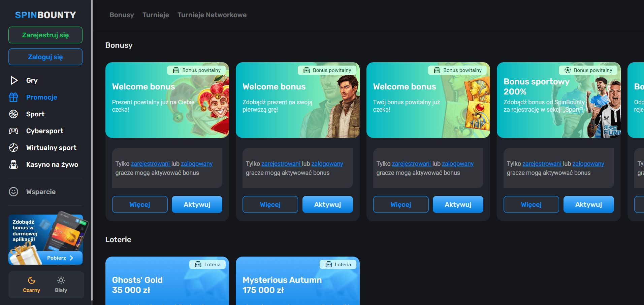This screenshot has width=644, height=305.
Task: Open the explorer Welcome bonus banner
Action: tap(298, 100)
